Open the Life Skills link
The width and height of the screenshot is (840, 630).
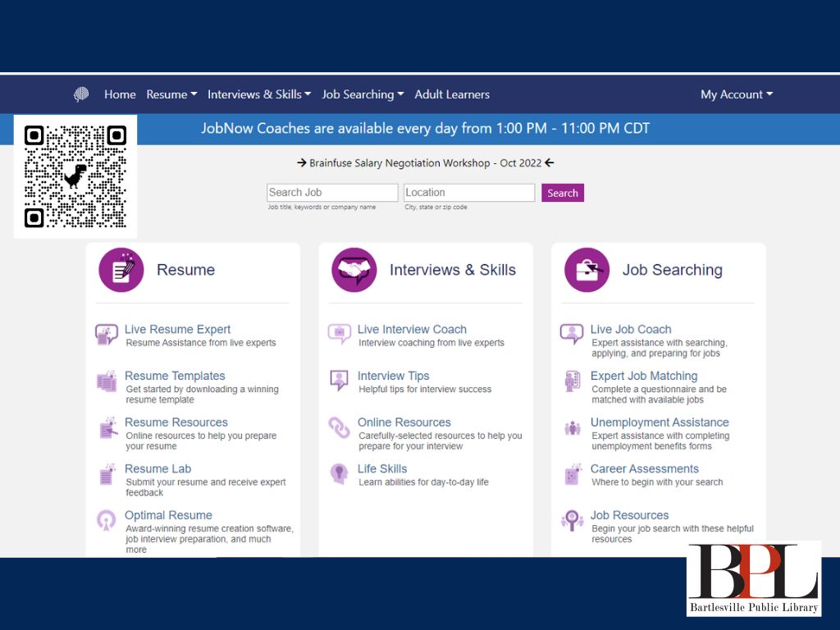tap(382, 468)
